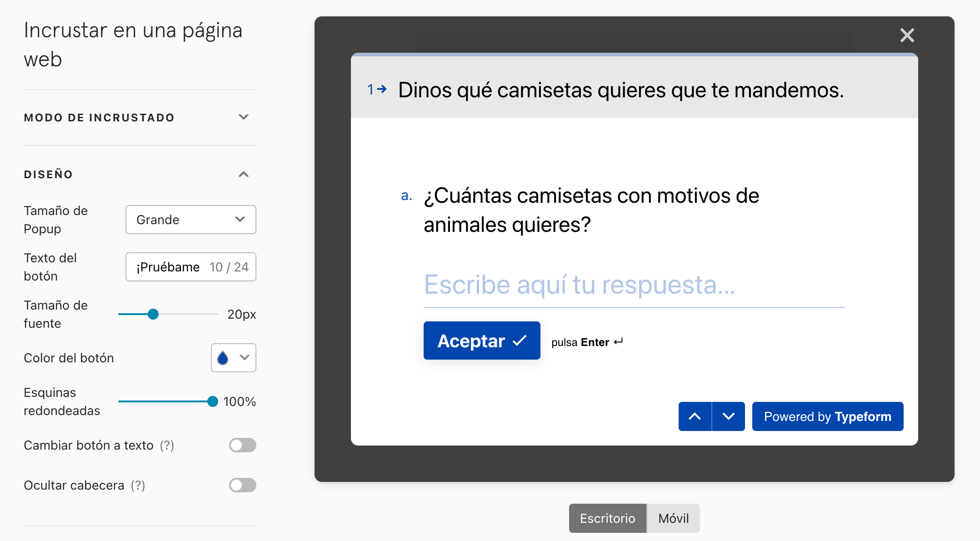
Task: Adjust the Tamaño de fuente slider handle
Action: point(153,314)
